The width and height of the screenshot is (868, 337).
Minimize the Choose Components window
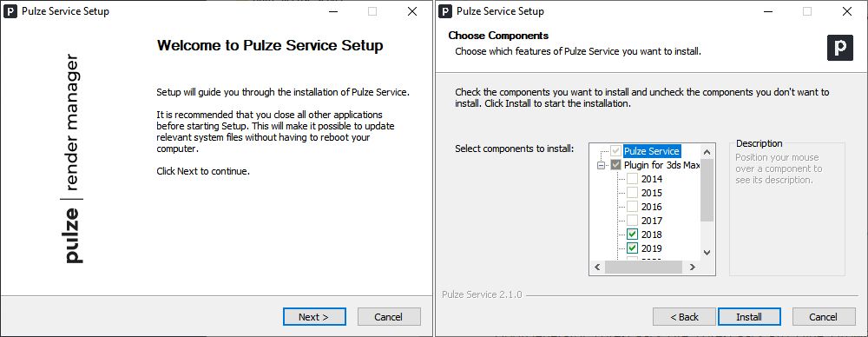pyautogui.click(x=768, y=11)
